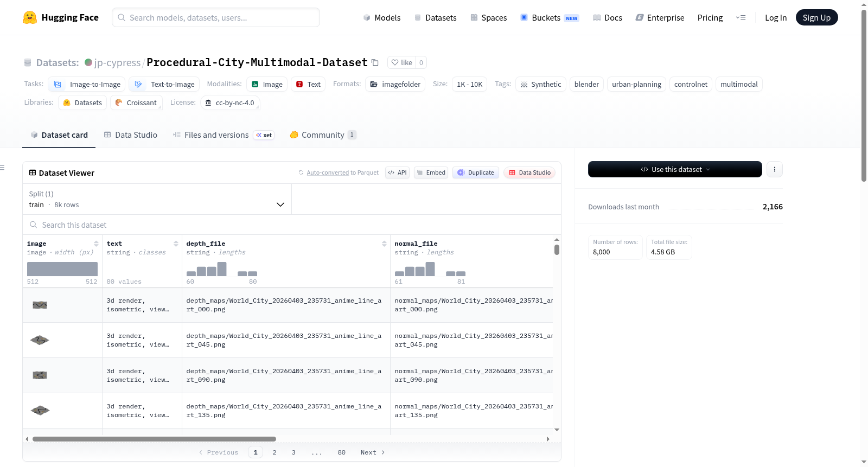Open the Models menu item
The width and height of the screenshot is (868, 467).
(x=382, y=17)
